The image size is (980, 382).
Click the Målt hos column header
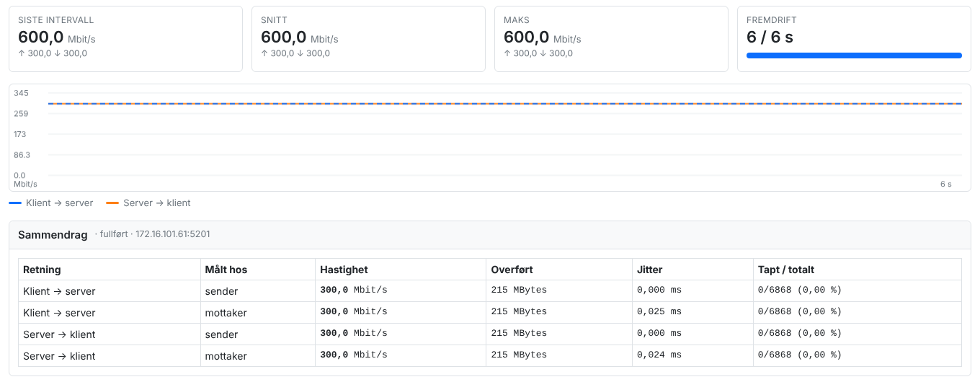(x=226, y=270)
